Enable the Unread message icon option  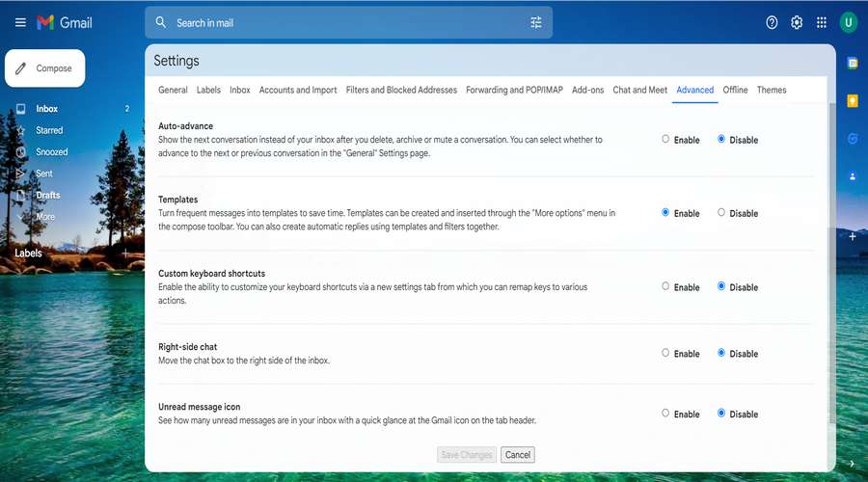point(665,414)
